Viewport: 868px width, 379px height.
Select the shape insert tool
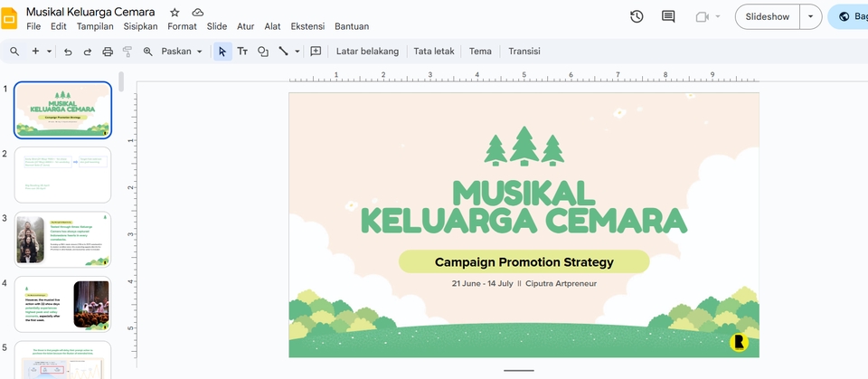pos(263,52)
